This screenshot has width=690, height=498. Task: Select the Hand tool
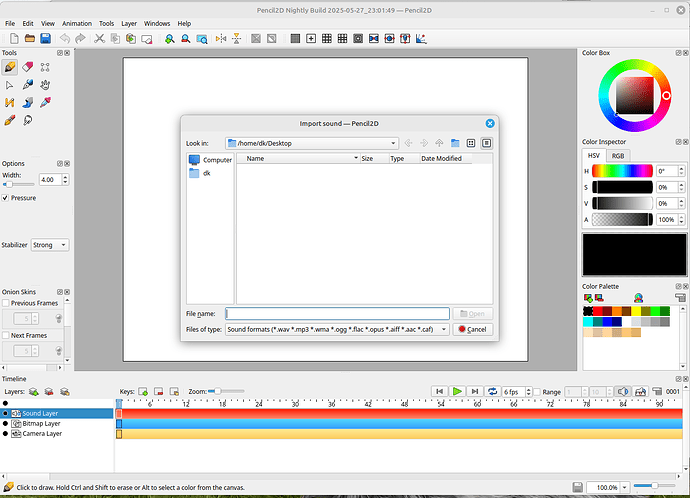(x=45, y=85)
